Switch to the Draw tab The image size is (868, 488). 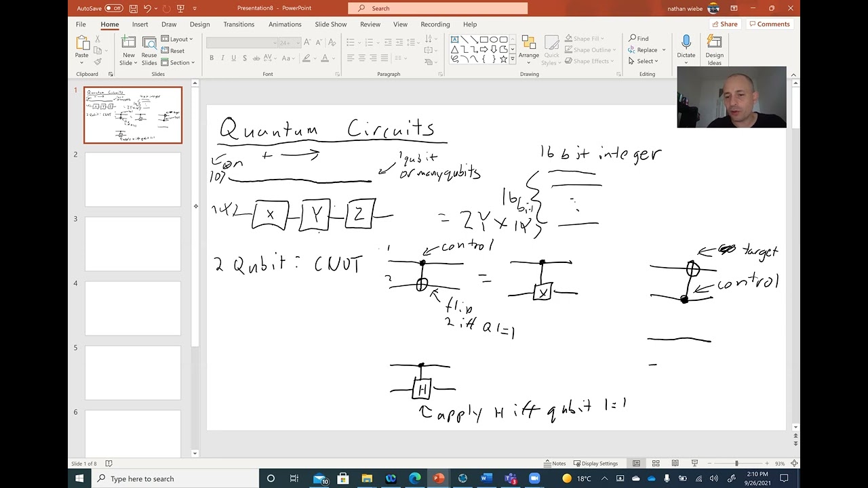click(169, 24)
